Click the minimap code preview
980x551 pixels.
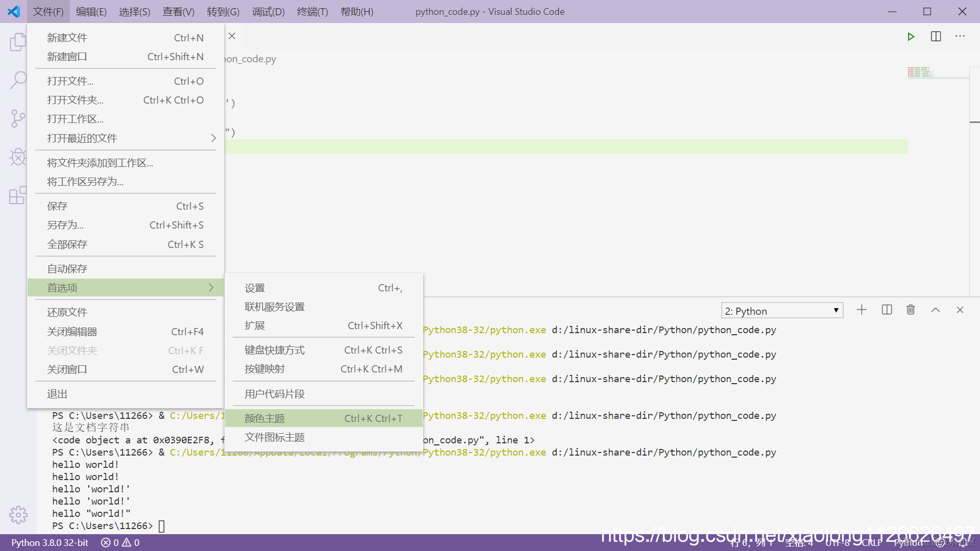coord(920,72)
